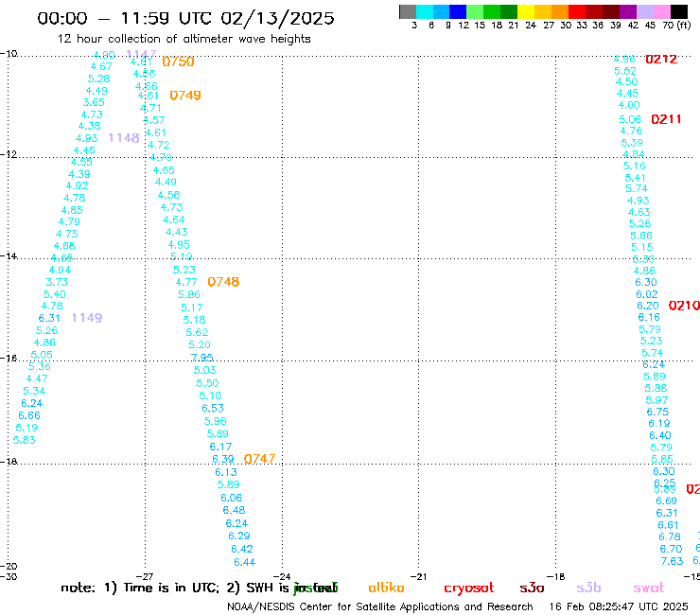
Task: Click the purple 42 ft legend swatch
Action: click(x=628, y=11)
